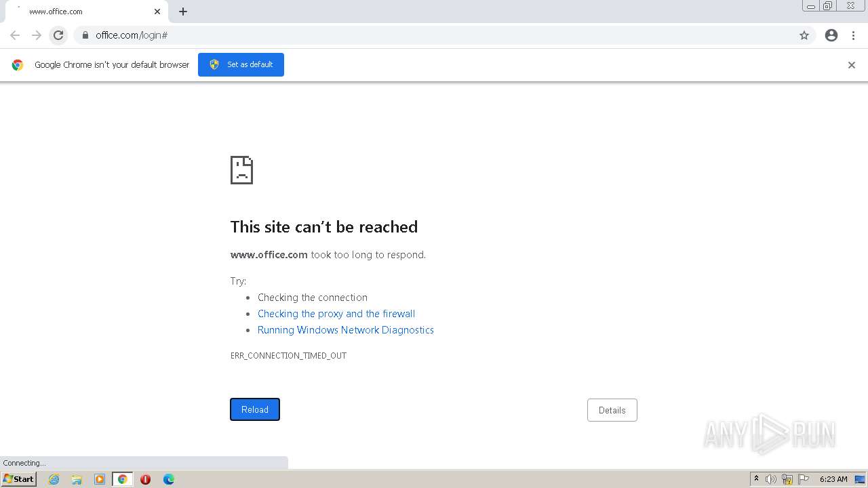Click Set as default button
This screenshot has width=868, height=488.
[241, 64]
